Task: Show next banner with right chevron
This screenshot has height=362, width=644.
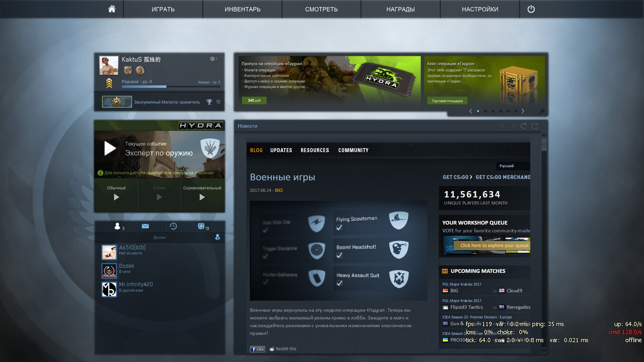Action: pos(523,111)
